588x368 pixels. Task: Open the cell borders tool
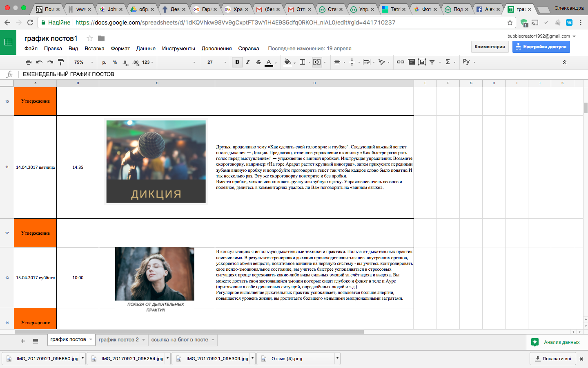pyautogui.click(x=302, y=62)
